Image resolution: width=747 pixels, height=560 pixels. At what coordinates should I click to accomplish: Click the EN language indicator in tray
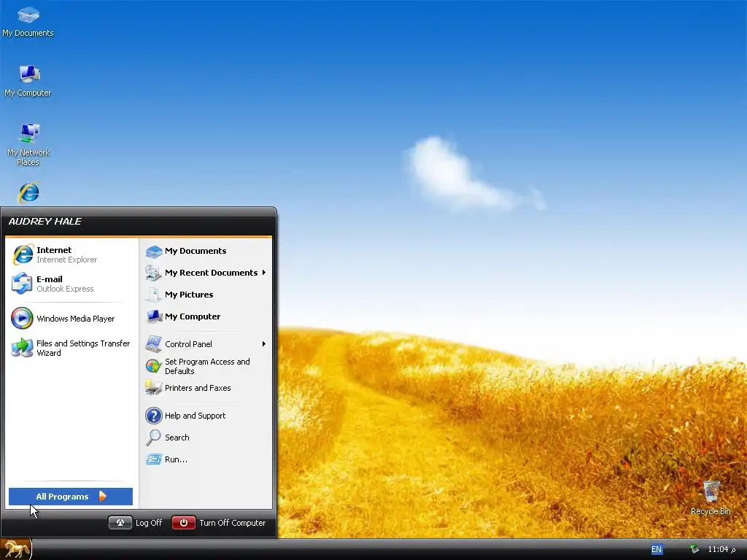(656, 550)
